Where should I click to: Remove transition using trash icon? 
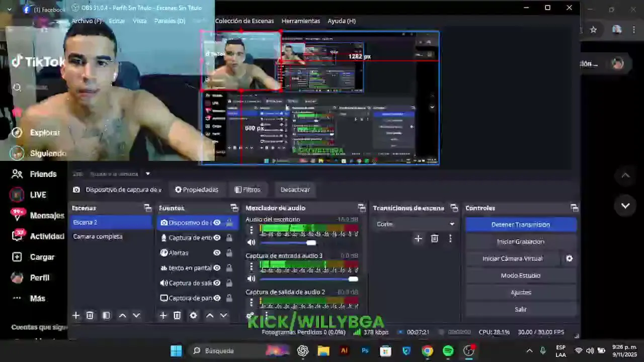435,239
